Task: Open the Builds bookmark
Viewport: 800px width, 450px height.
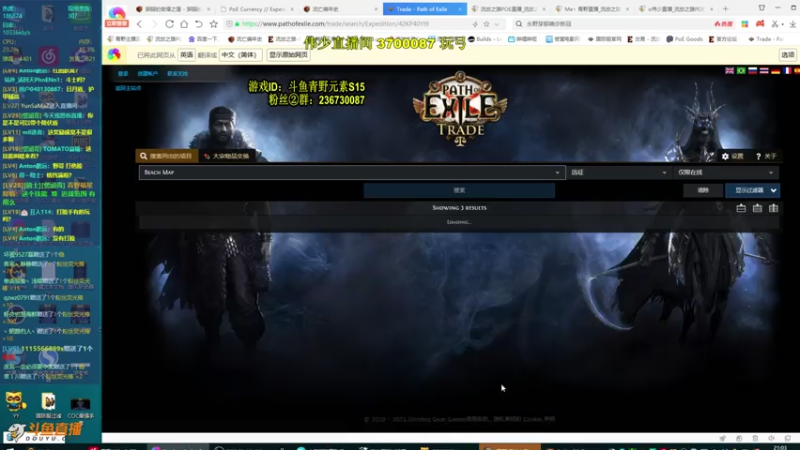Action: tap(484, 39)
